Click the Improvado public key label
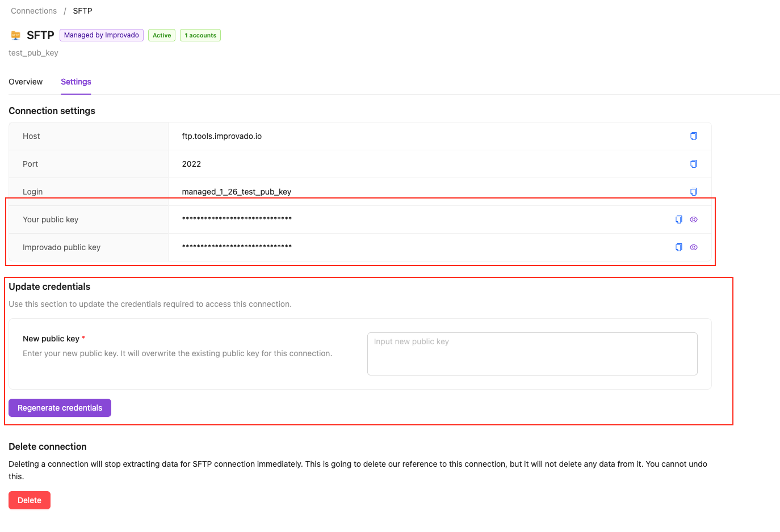This screenshot has width=780, height=532. pos(61,247)
